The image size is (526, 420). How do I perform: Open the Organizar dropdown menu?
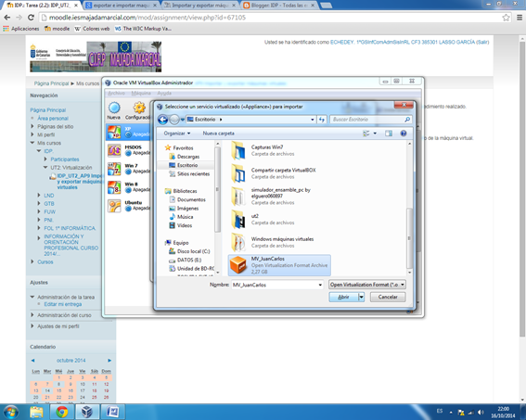click(177, 134)
